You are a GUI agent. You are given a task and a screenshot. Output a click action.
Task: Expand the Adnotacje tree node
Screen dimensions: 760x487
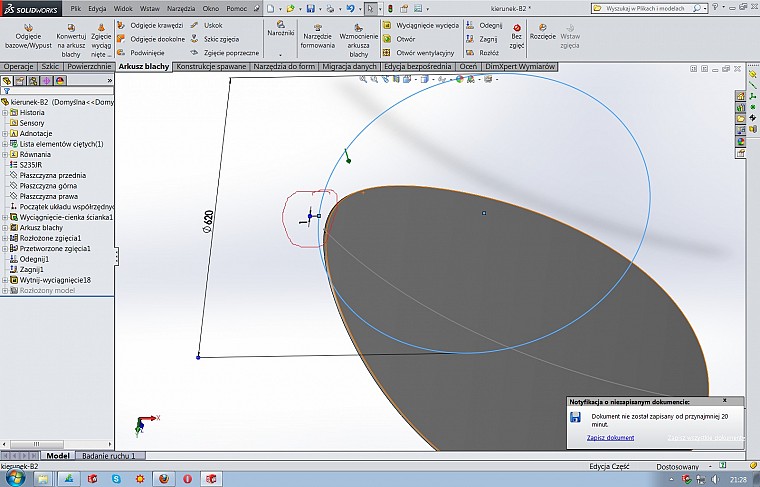point(5,133)
